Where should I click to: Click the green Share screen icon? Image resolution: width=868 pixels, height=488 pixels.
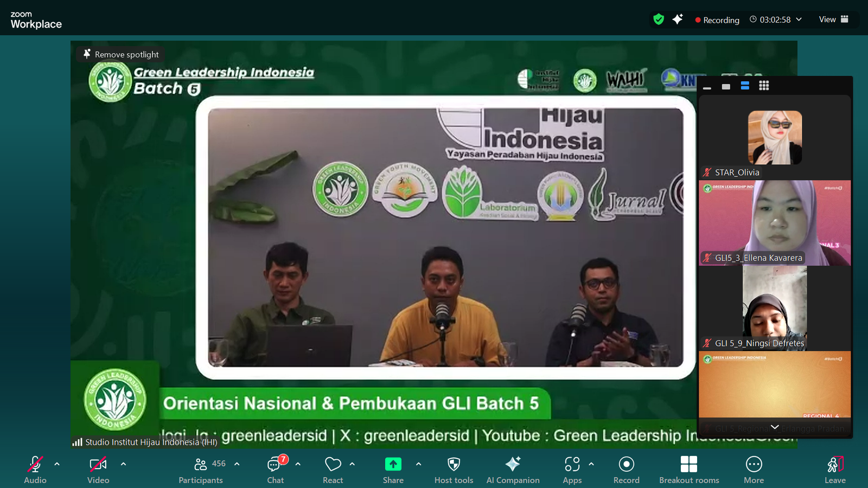(x=393, y=464)
